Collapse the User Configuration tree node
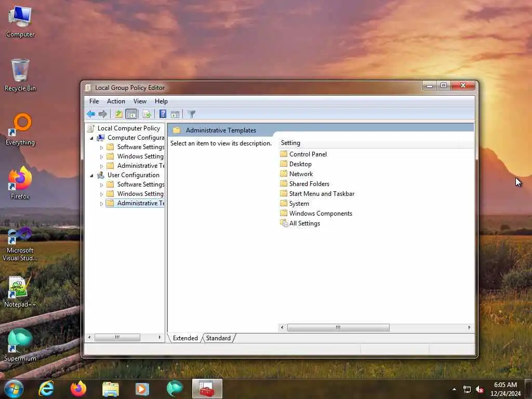532x399 pixels. [x=91, y=176]
